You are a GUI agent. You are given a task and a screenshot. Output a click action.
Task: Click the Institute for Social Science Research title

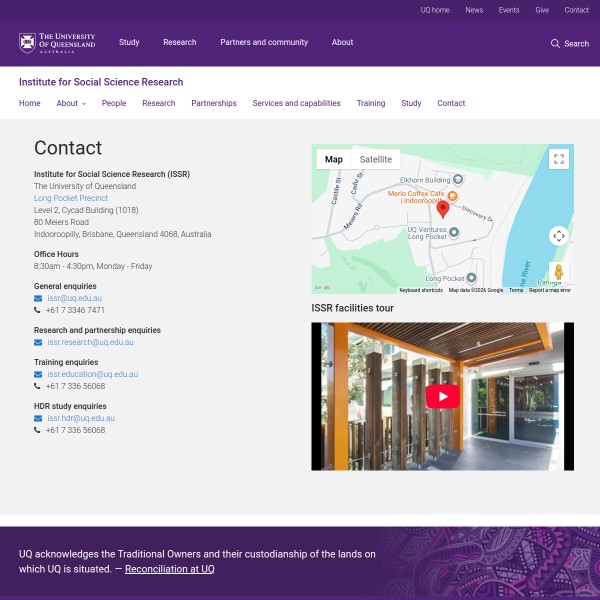tap(101, 82)
